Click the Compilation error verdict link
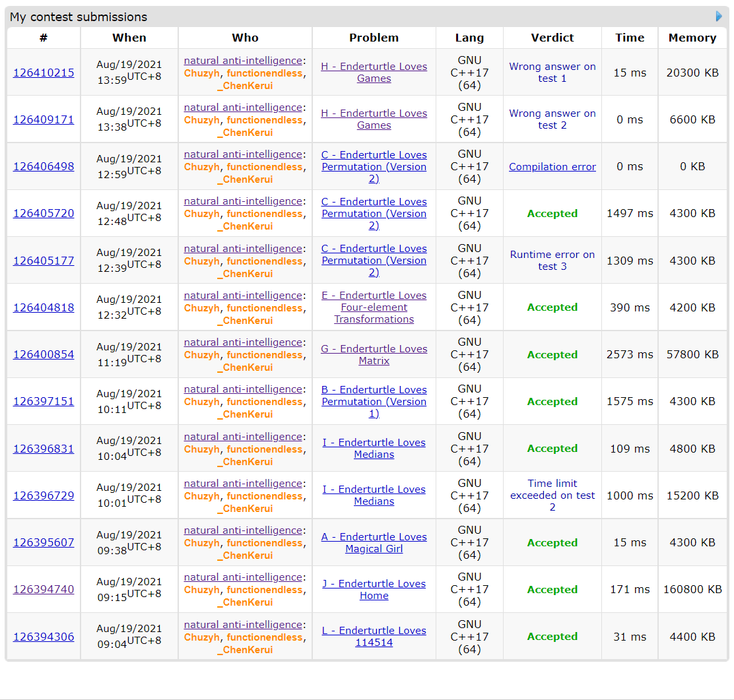This screenshot has height=700, width=734. click(x=552, y=167)
